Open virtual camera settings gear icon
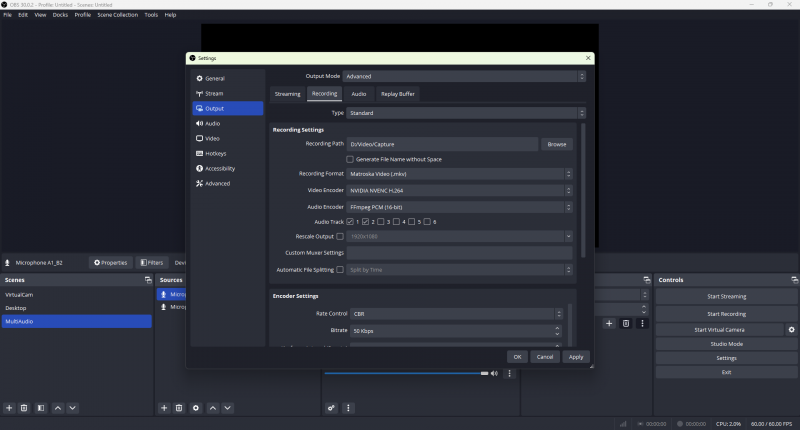Viewport: 800px width, 430px height. pyautogui.click(x=791, y=330)
